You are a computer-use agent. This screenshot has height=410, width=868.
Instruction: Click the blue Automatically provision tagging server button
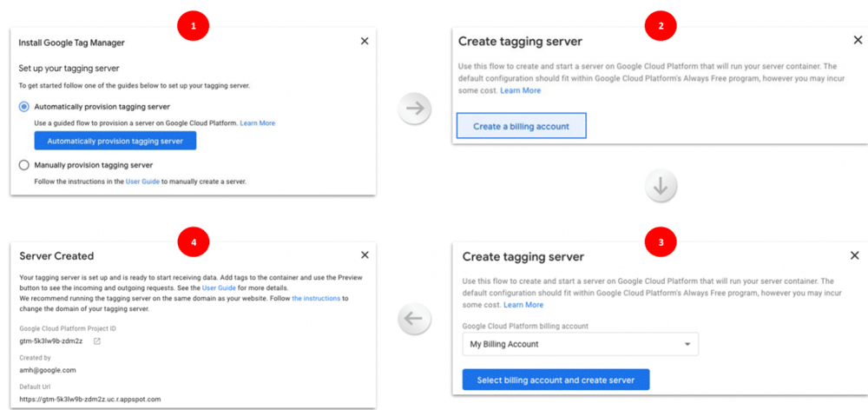[x=115, y=141]
